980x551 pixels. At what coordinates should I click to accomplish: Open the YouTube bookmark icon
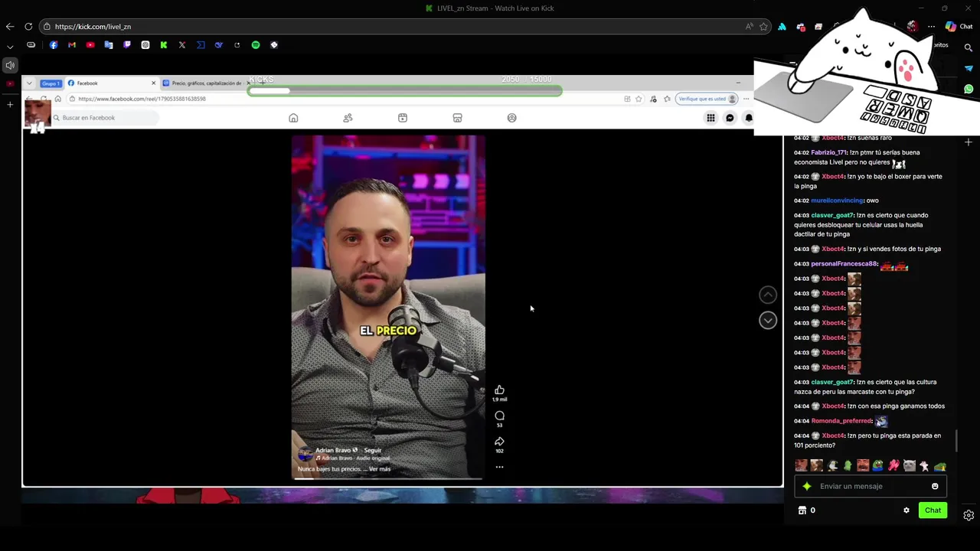(90, 45)
